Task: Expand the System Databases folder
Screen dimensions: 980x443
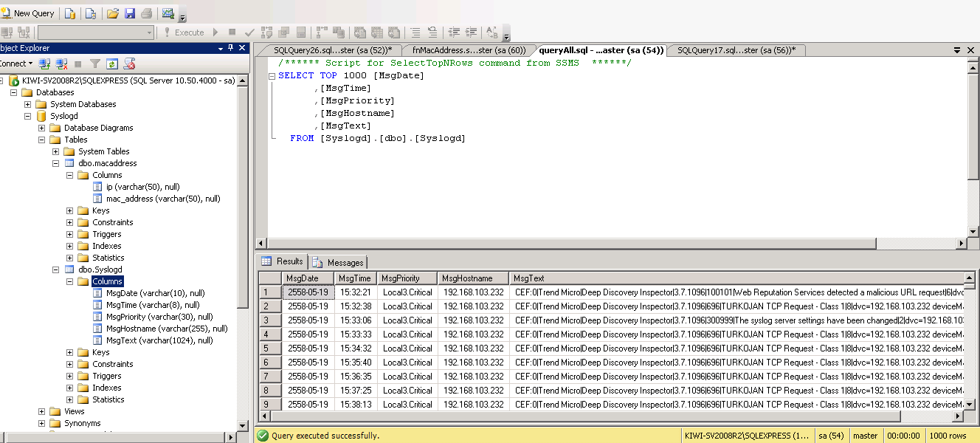Action: point(28,104)
